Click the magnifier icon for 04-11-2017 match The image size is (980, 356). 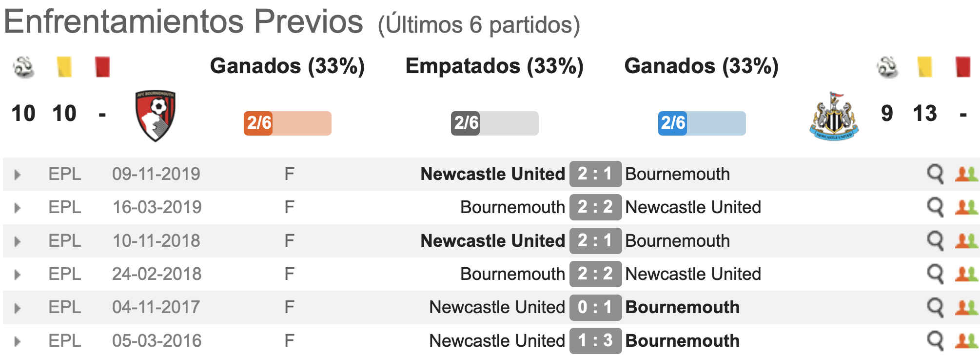tap(935, 308)
